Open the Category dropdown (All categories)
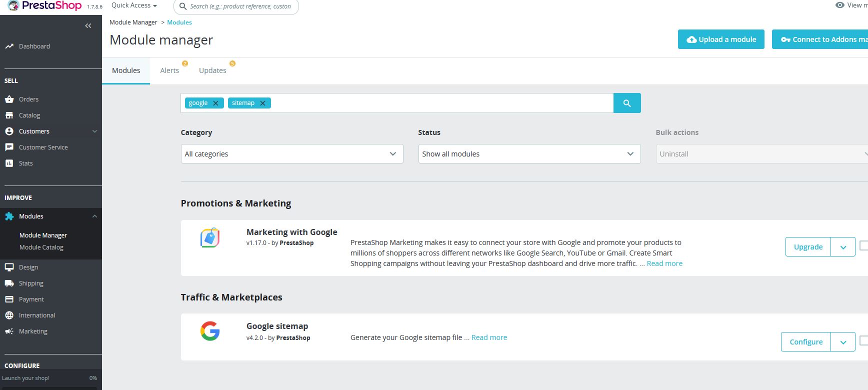 (x=292, y=154)
